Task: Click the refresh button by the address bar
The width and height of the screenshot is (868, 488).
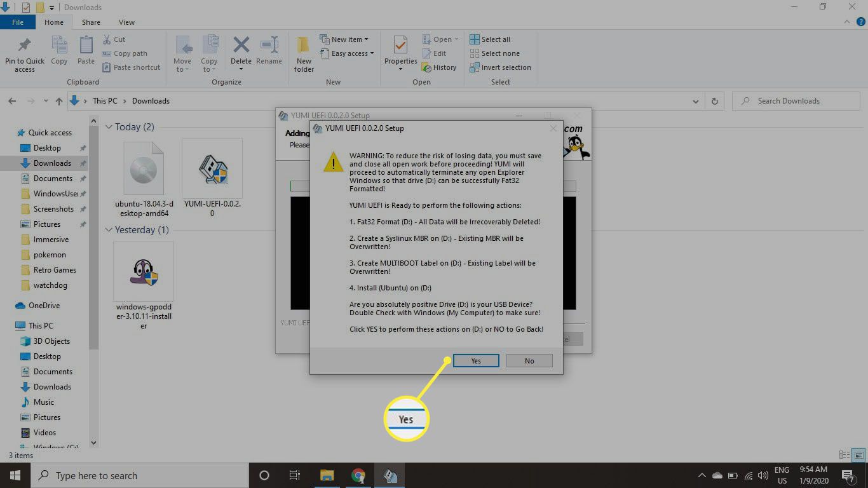Action: click(x=715, y=101)
